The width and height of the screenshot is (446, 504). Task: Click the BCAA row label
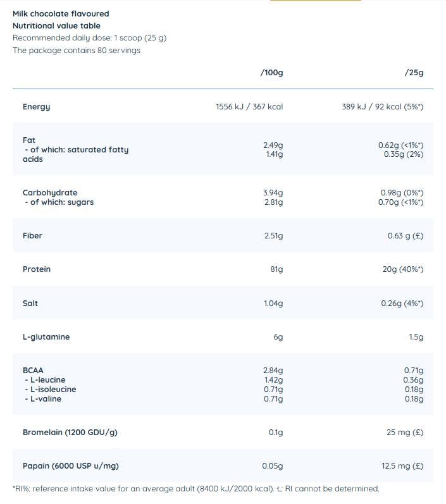pos(33,371)
